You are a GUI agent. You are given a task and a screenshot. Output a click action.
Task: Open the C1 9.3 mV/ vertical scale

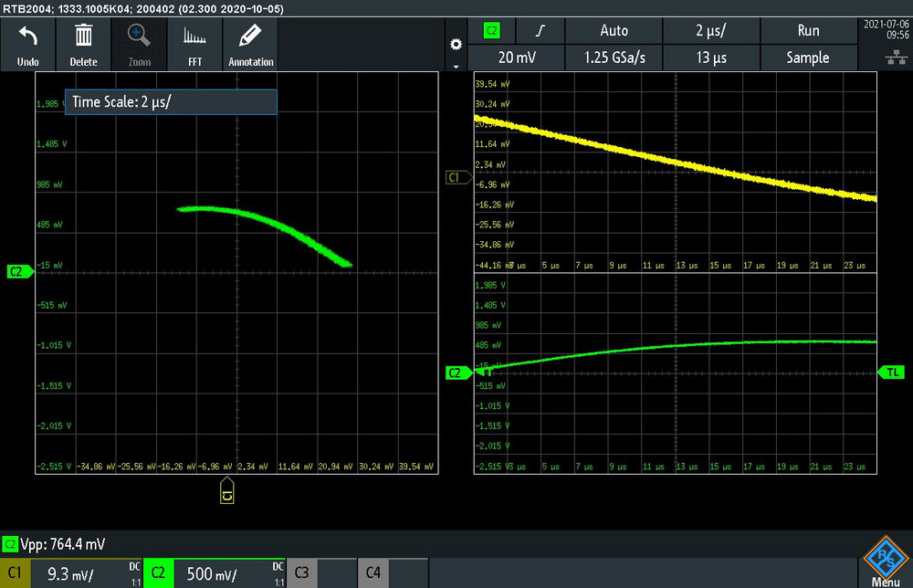(86, 573)
